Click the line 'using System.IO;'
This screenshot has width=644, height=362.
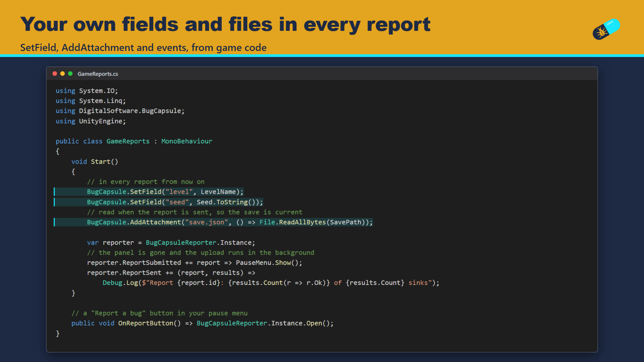tap(87, 91)
